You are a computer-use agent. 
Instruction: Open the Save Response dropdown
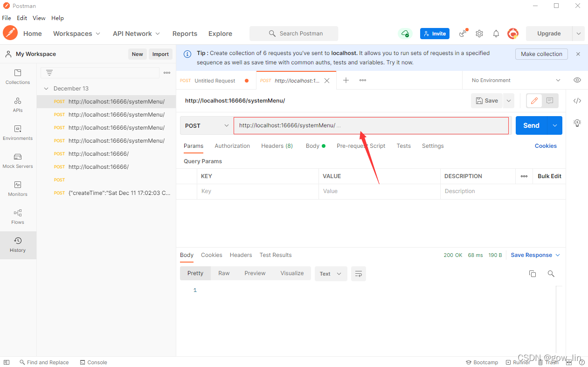point(535,255)
